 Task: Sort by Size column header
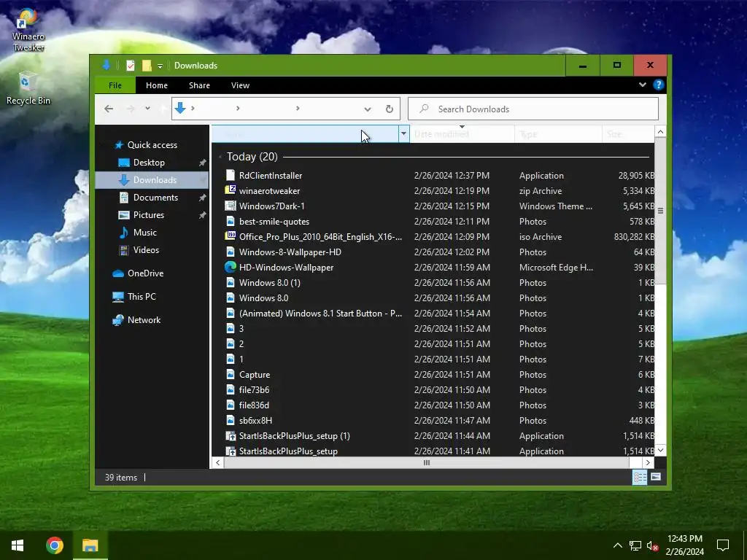click(628, 134)
